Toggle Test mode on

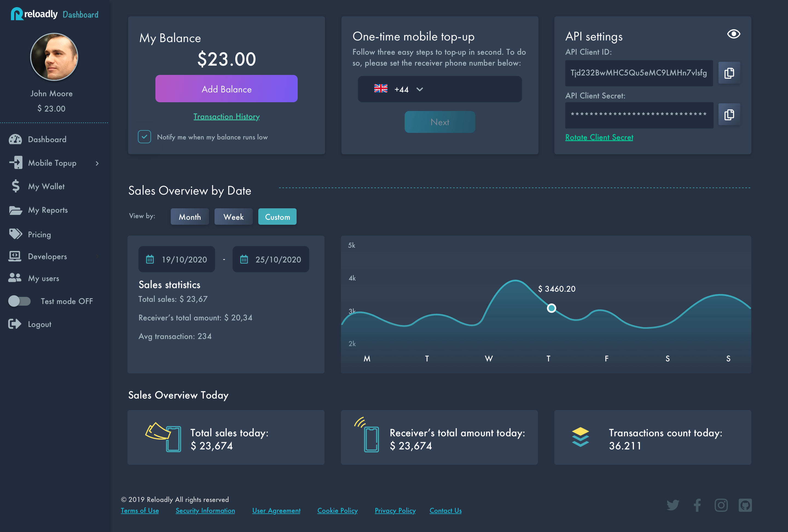pos(19,301)
